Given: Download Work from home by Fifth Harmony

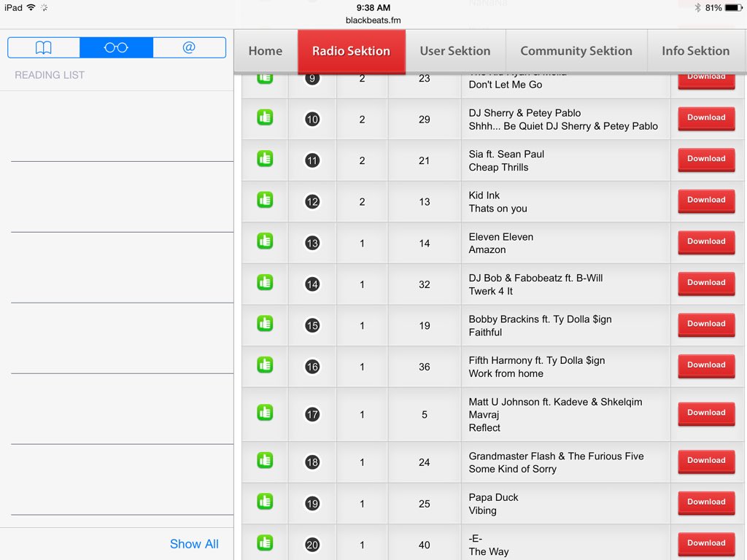Looking at the screenshot, I should [x=706, y=365].
